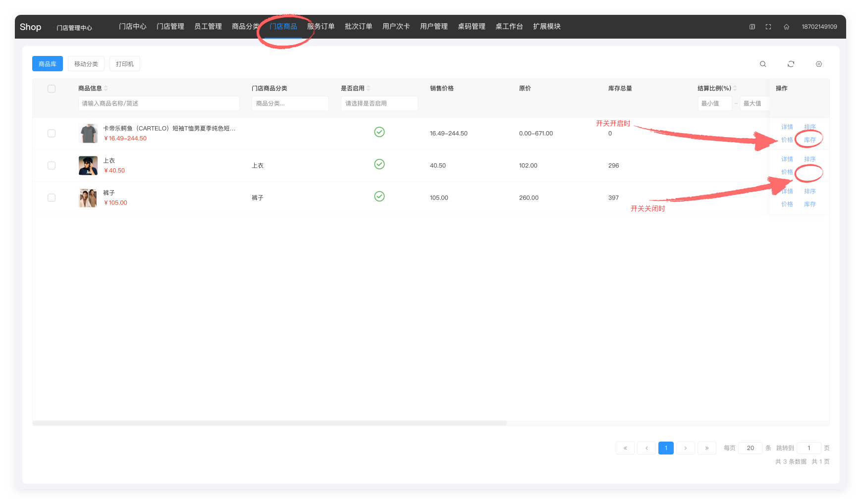Click the blue 商品库 button
The height and width of the screenshot is (504, 861).
[x=48, y=64]
